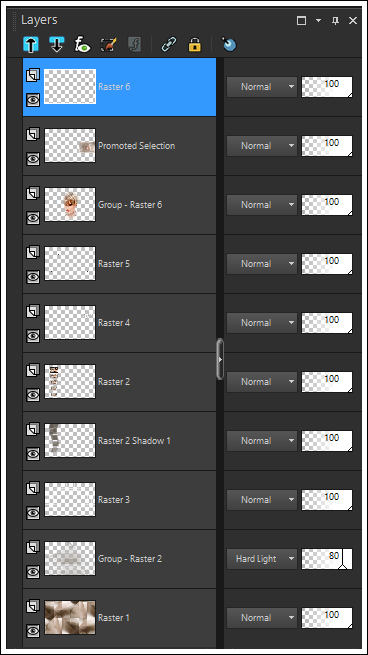Hide the Group - Raster 6 layer
The width and height of the screenshot is (368, 655).
pos(33,217)
